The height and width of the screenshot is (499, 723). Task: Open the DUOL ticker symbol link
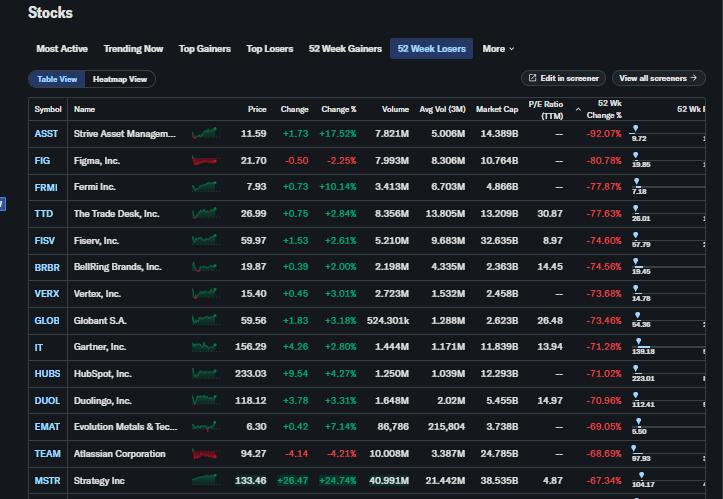47,400
